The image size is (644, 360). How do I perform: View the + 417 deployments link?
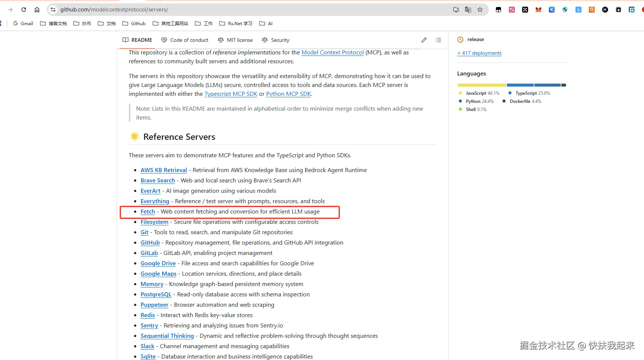click(x=480, y=53)
